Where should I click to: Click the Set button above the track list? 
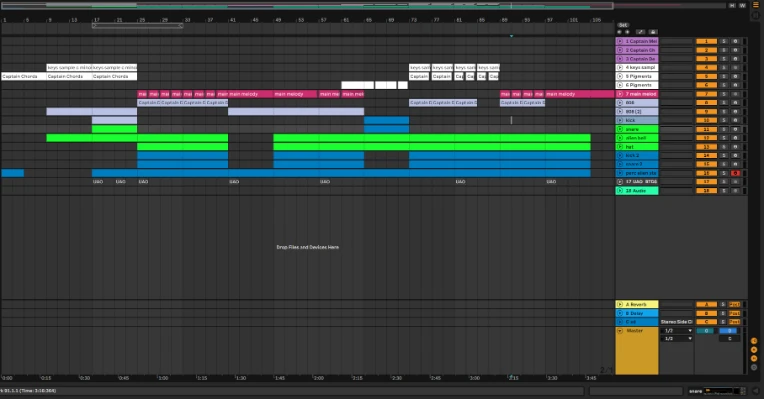point(623,25)
